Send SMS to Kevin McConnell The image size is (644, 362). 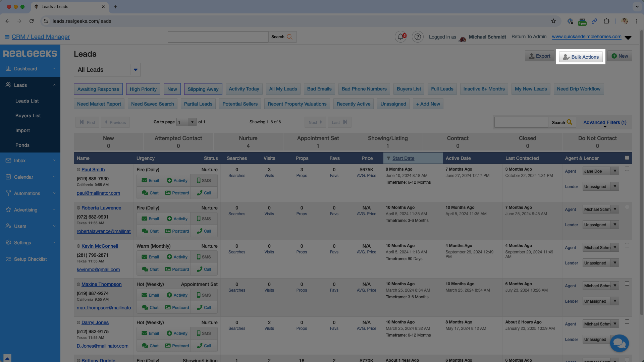(204, 257)
